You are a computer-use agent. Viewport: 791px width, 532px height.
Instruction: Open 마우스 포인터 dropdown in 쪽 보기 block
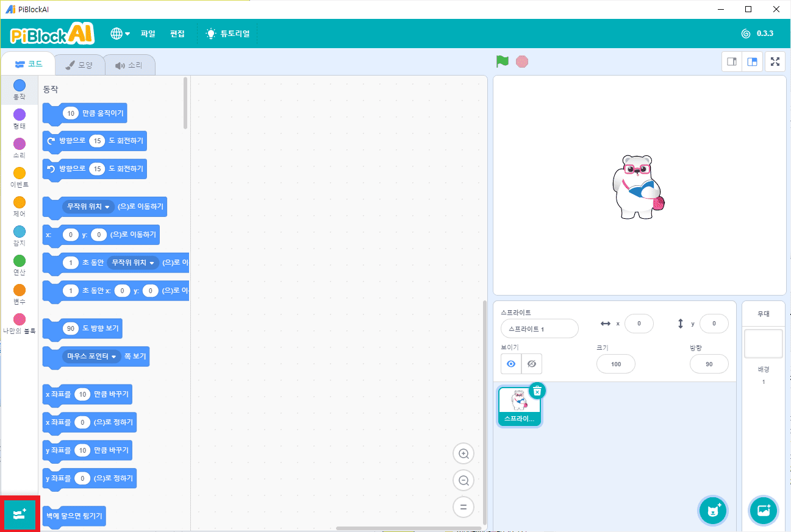[91, 356]
